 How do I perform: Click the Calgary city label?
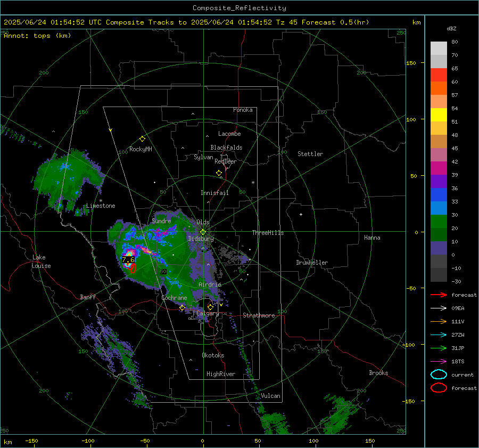point(208,313)
